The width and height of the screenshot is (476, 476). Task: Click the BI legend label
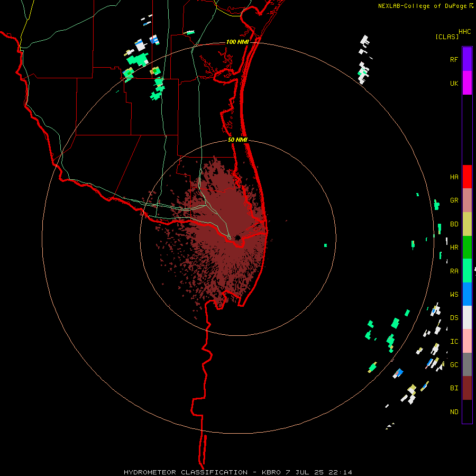click(454, 388)
